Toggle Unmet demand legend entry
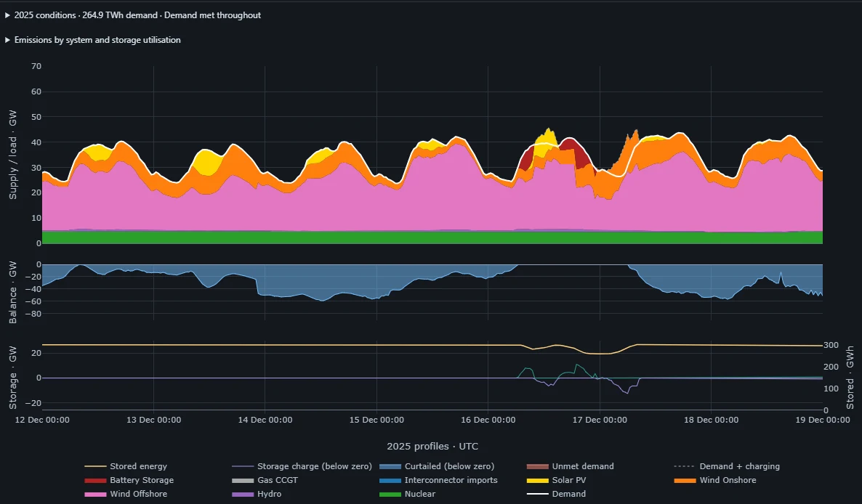The image size is (862, 504). pos(570,466)
